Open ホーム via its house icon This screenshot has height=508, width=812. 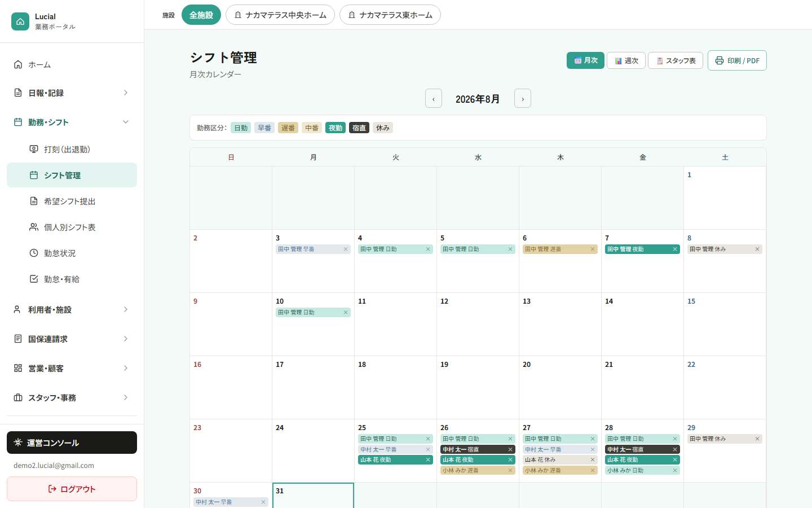pos(18,64)
